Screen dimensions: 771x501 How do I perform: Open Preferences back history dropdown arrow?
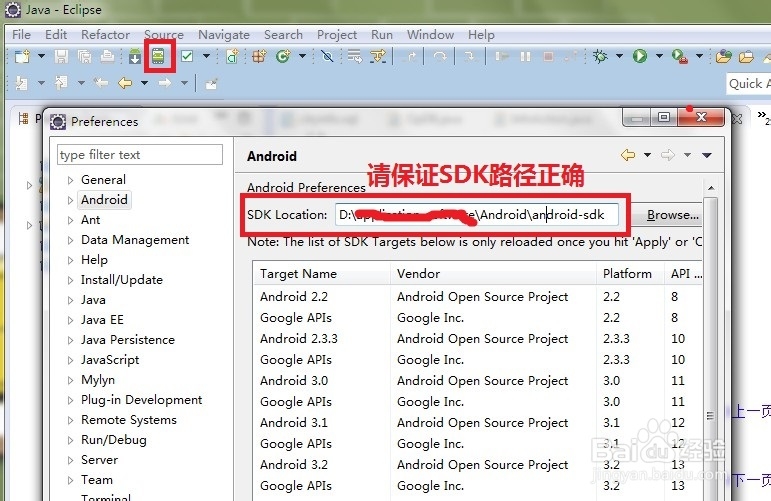pos(648,155)
